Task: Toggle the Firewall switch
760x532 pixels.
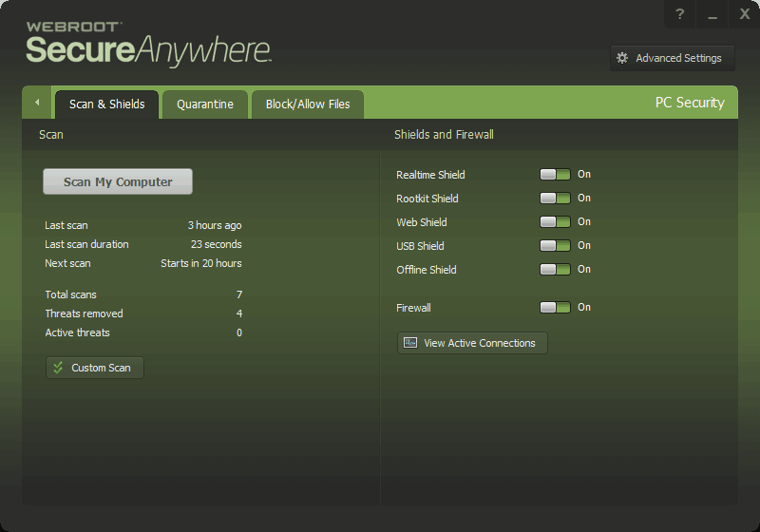Action: (555, 308)
